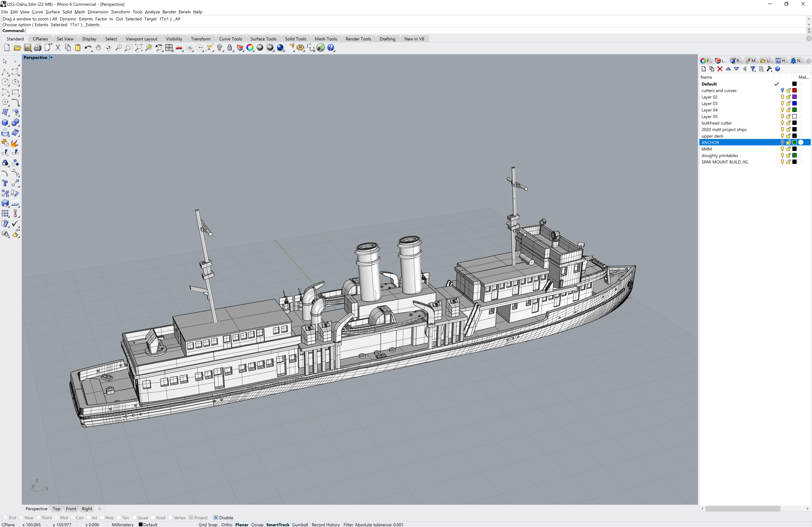Cut selection with the scissors icon
The height and width of the screenshot is (527, 812).
click(x=58, y=48)
